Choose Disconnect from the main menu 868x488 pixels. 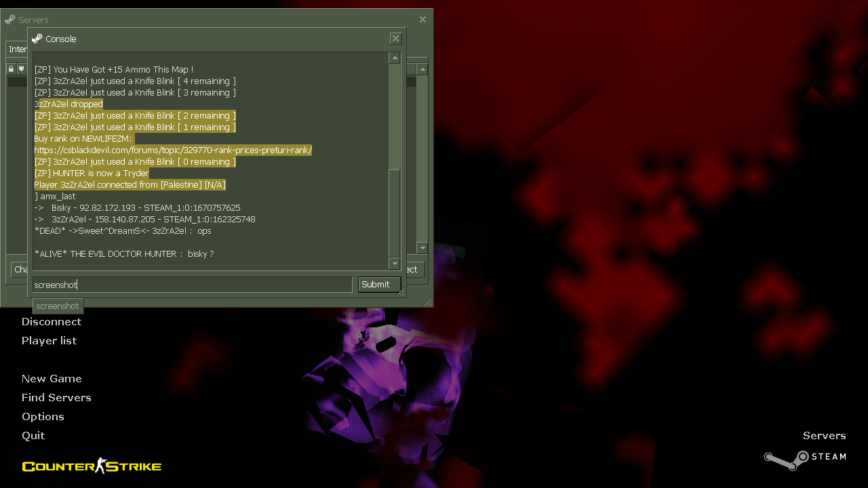[52, 321]
